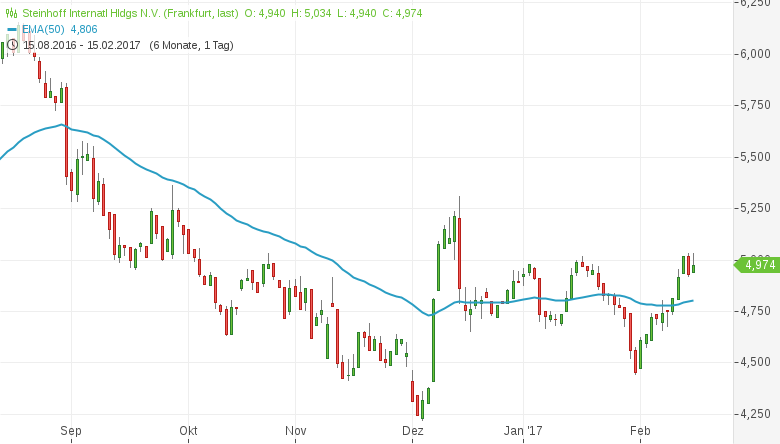Viewport: 780px width, 444px height.
Task: Click the blue EMA(50) legend line marker
Action: (12, 29)
